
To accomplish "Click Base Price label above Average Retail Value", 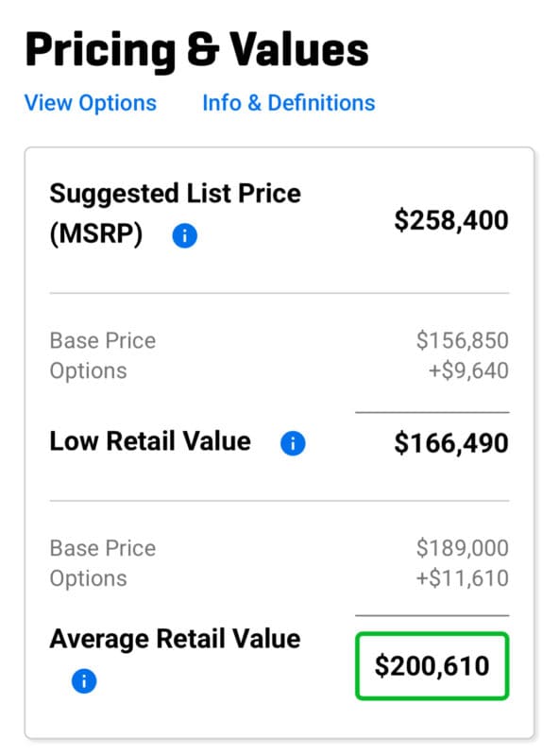I will click(x=103, y=548).
